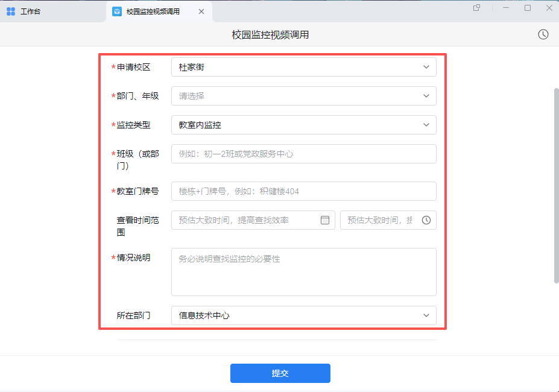The width and height of the screenshot is (559, 392).
Task: Focus the 教室门牌号 input field
Action: coord(303,191)
